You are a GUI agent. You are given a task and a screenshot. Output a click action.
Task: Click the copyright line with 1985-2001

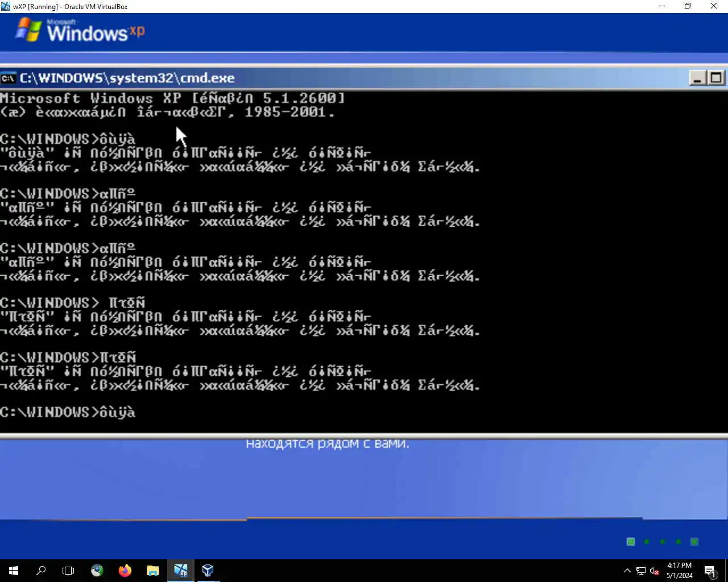tap(168, 112)
